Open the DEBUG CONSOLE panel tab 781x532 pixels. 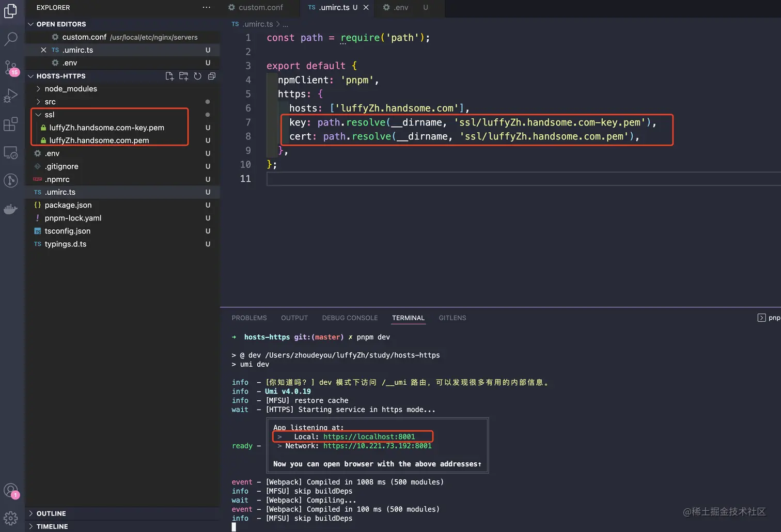coord(350,318)
